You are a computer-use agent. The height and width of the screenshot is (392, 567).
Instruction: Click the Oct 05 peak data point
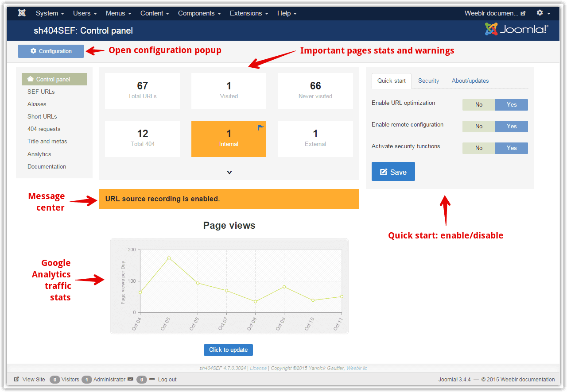click(169, 258)
